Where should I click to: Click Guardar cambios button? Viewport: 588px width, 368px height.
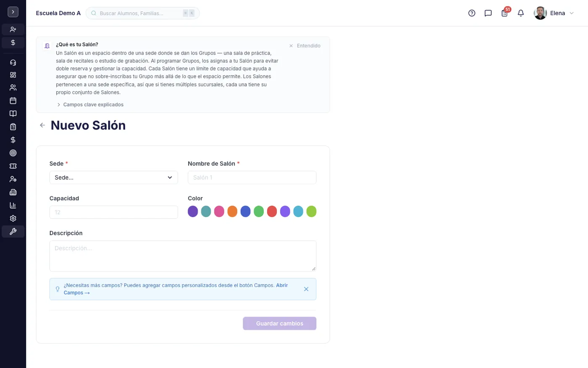coord(279,323)
